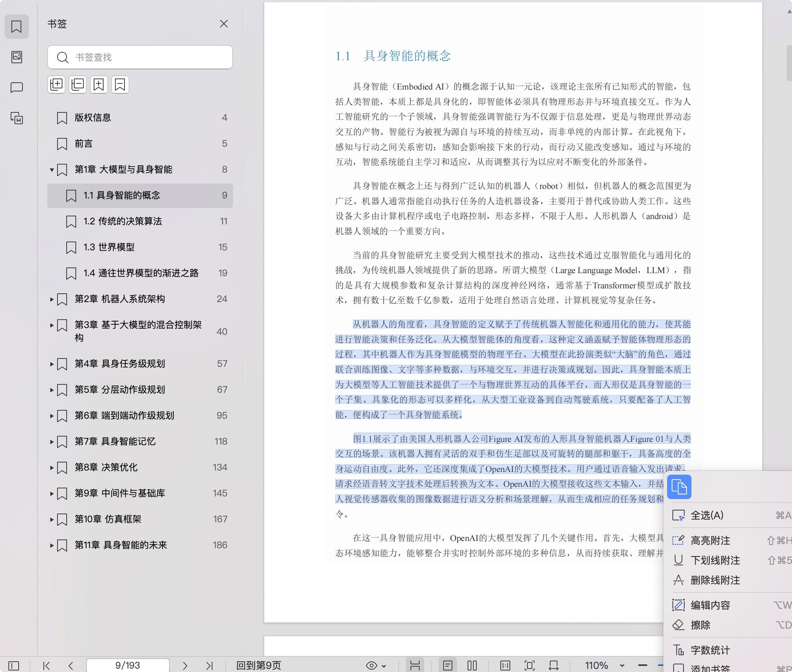
Task: Add a new bookmark via the panel icon
Action: (99, 85)
